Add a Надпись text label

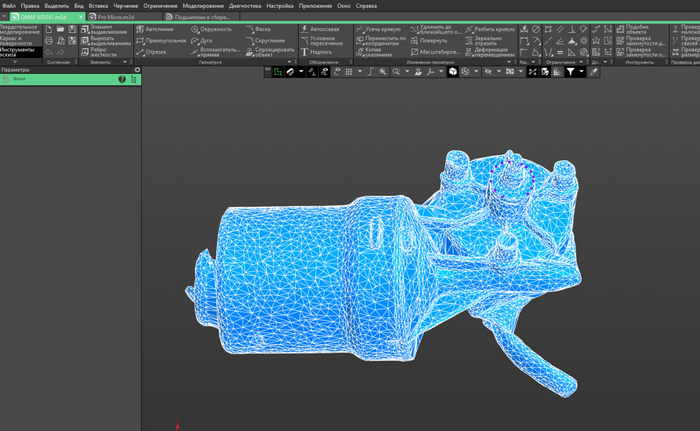pos(320,52)
